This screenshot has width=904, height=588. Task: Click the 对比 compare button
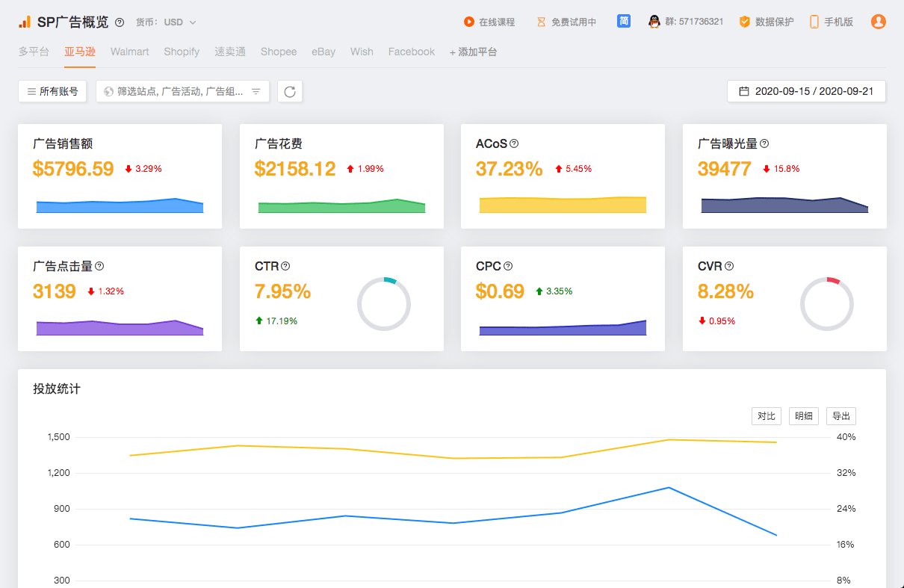(766, 416)
